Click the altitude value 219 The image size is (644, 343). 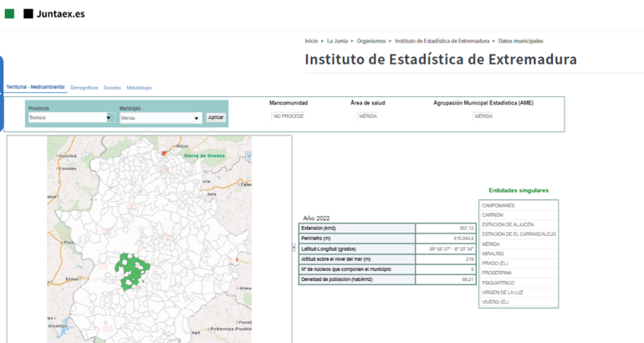(x=470, y=259)
